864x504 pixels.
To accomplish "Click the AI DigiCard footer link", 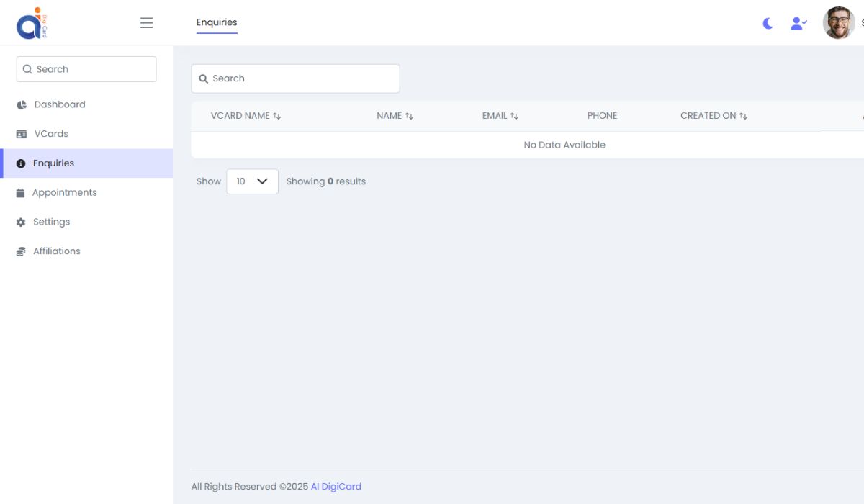I will click(x=336, y=486).
